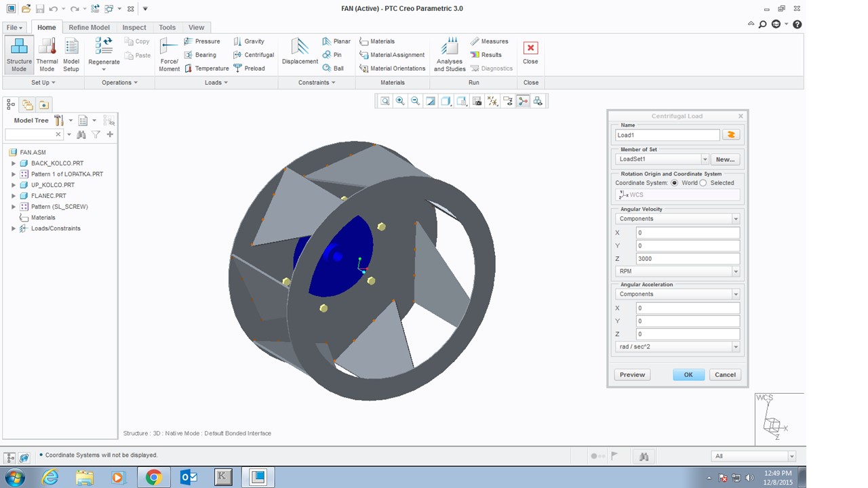Expand BACK_KOLCO.PRT tree node
The width and height of the screenshot is (868, 488).
(14, 163)
